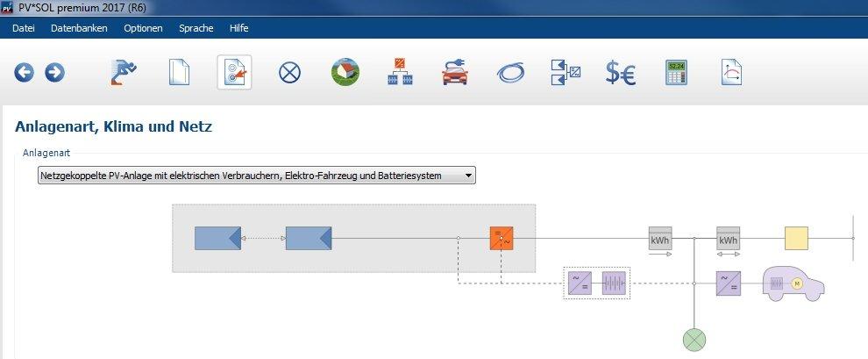The height and width of the screenshot is (359, 868).
Task: Open the consumption crossed-circle toolbar icon
Action: click(289, 72)
